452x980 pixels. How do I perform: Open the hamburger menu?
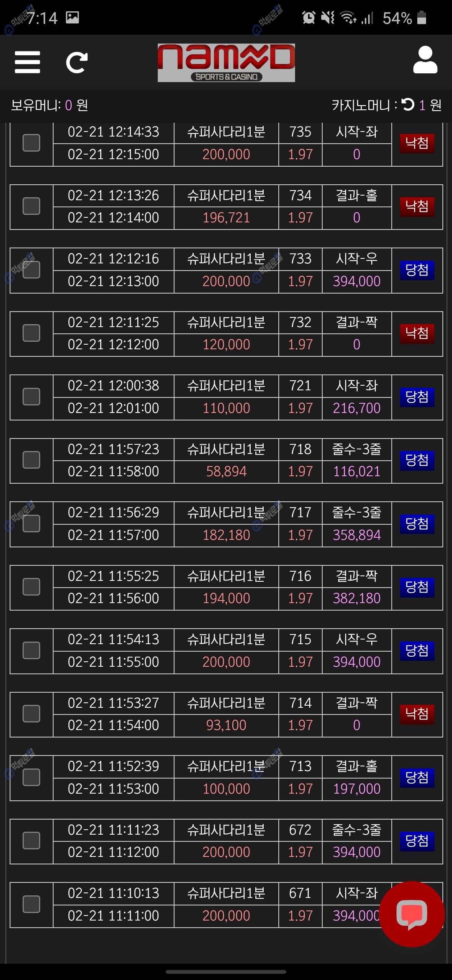click(x=27, y=62)
